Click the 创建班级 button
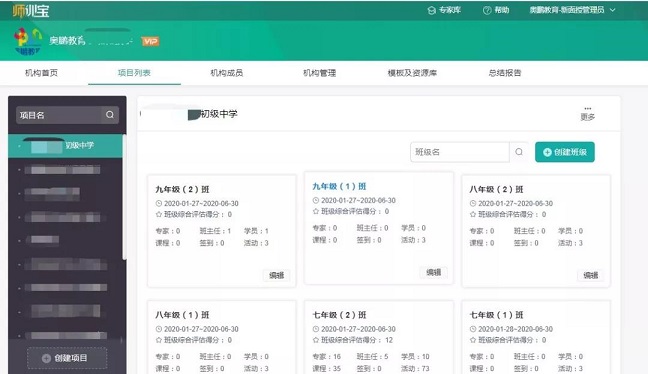This screenshot has height=374, width=648. [565, 152]
